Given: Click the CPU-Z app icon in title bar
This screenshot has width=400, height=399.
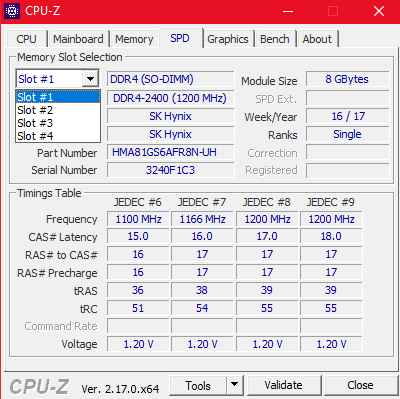Looking at the screenshot, I should (x=12, y=11).
